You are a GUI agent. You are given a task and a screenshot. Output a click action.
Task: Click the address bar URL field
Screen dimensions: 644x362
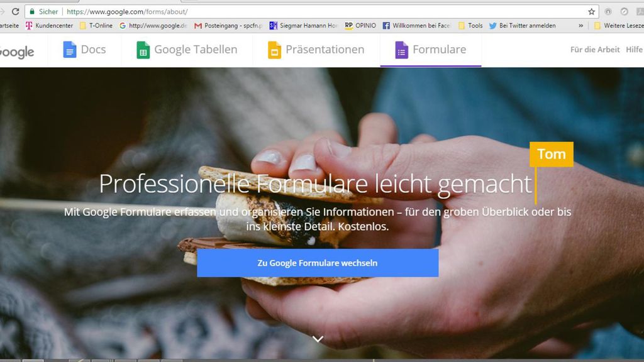[x=312, y=11]
